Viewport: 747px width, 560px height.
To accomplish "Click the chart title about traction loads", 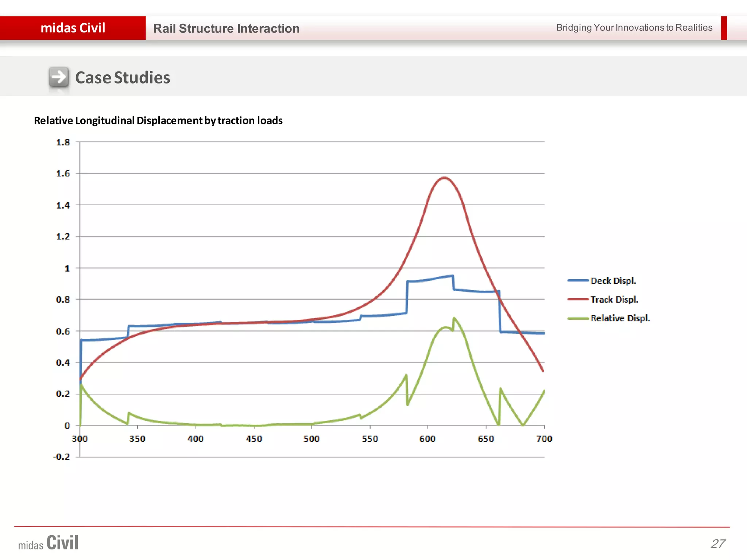I will point(158,121).
